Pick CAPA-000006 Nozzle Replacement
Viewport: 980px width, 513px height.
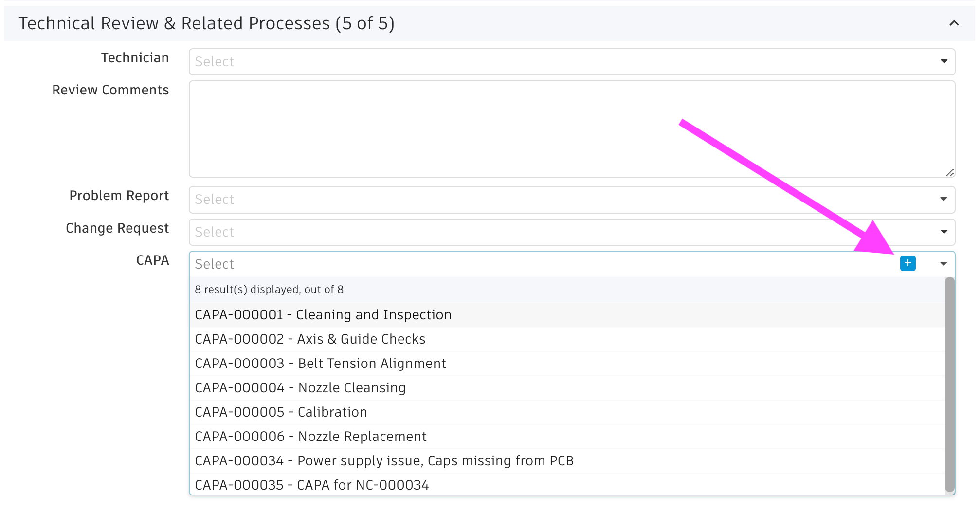coord(310,437)
